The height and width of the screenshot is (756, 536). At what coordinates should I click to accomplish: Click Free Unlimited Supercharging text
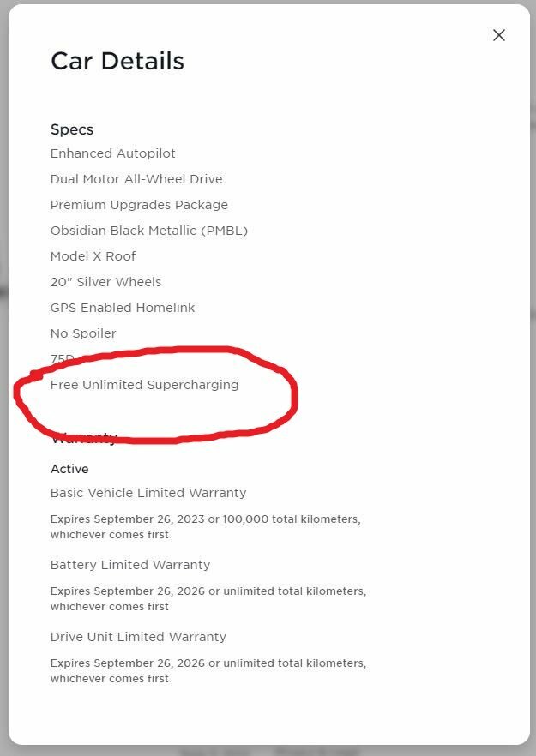coord(144,385)
